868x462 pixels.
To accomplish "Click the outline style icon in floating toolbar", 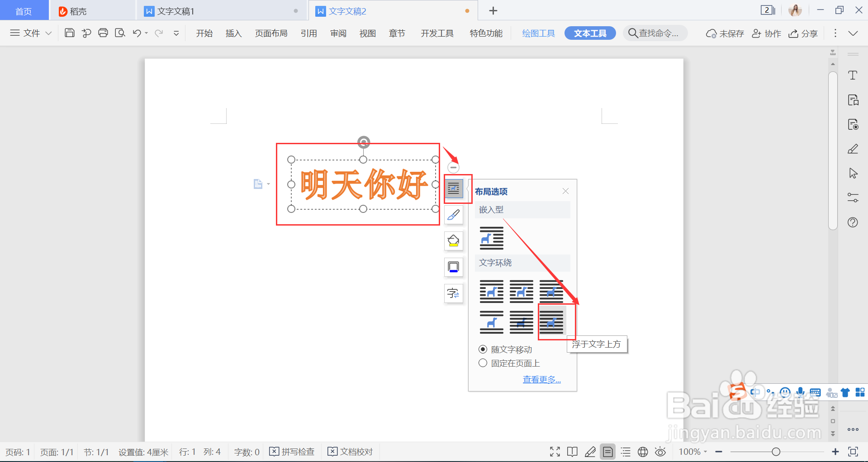I will point(453,267).
